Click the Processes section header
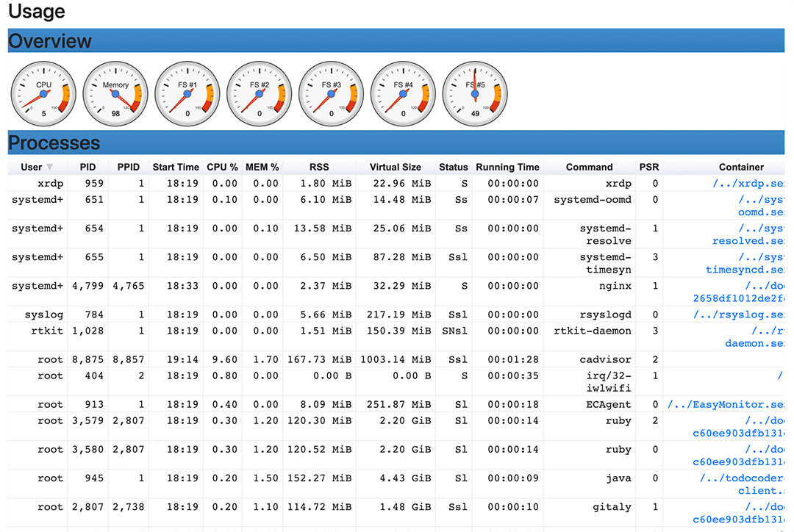 [x=54, y=143]
